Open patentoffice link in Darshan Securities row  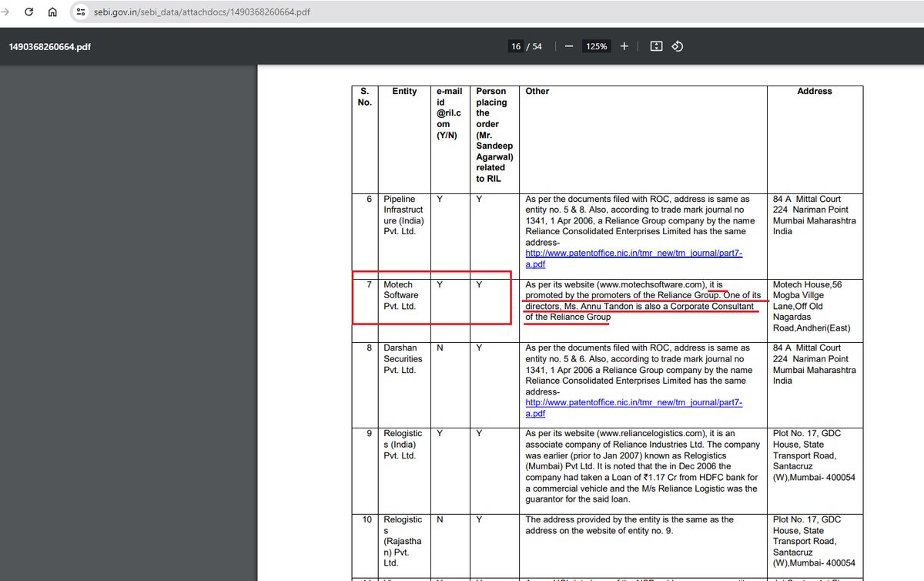click(634, 408)
